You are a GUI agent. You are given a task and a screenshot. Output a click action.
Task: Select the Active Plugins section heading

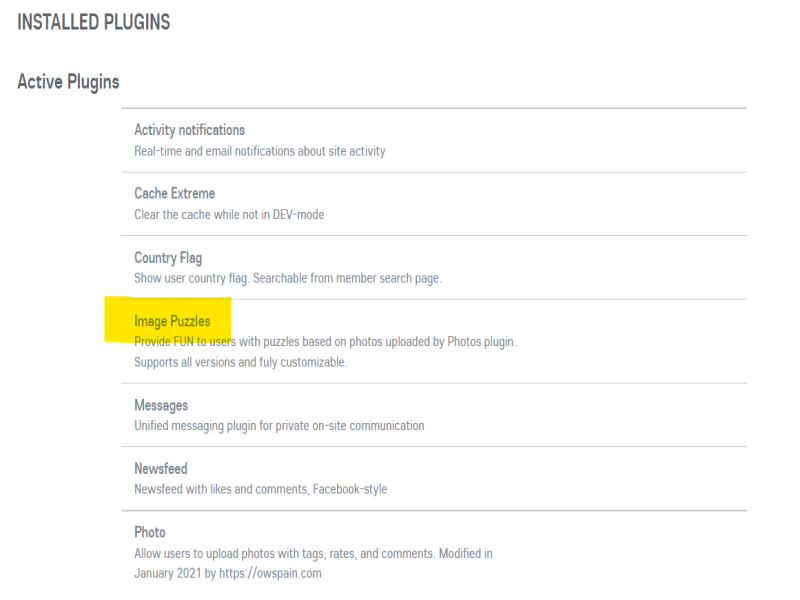(x=68, y=81)
